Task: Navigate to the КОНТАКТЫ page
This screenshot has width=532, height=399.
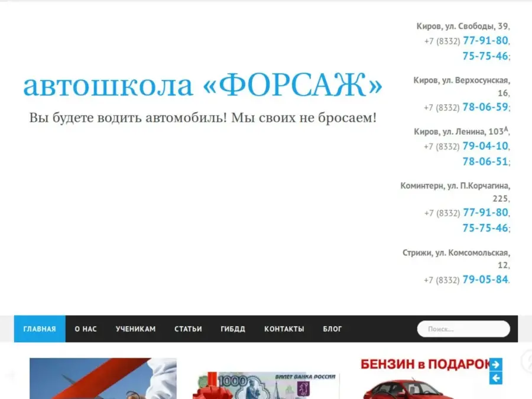Action: tap(284, 329)
